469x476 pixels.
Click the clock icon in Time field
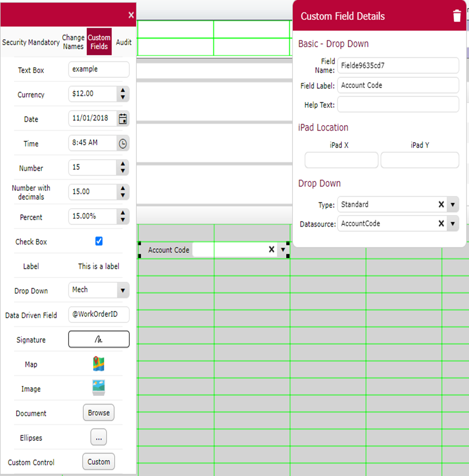coord(123,143)
